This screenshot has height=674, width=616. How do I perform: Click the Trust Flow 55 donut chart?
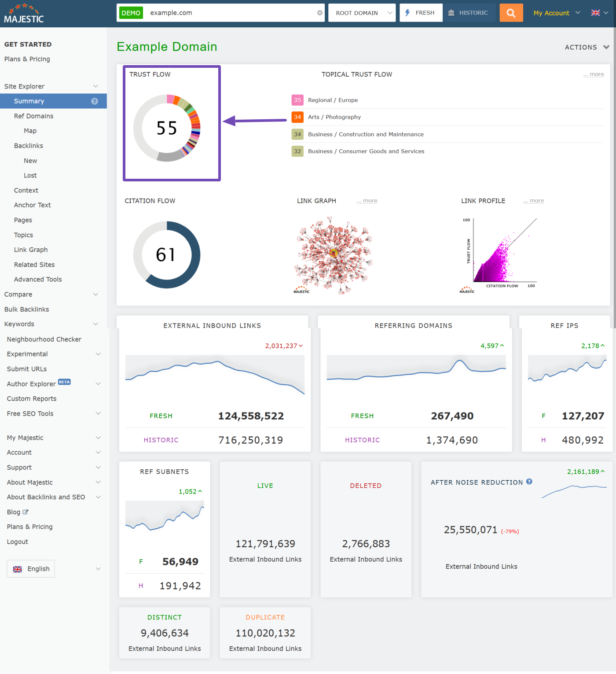click(x=167, y=128)
